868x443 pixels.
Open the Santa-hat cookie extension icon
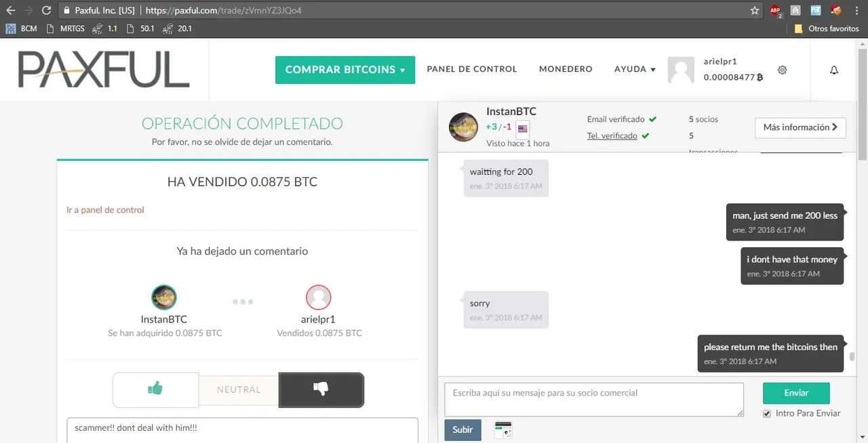[x=836, y=10]
